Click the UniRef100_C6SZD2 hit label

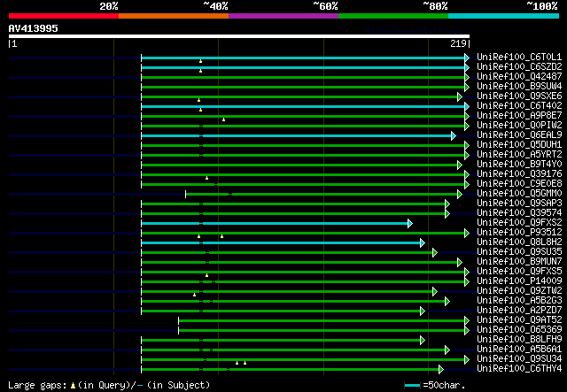click(519, 67)
